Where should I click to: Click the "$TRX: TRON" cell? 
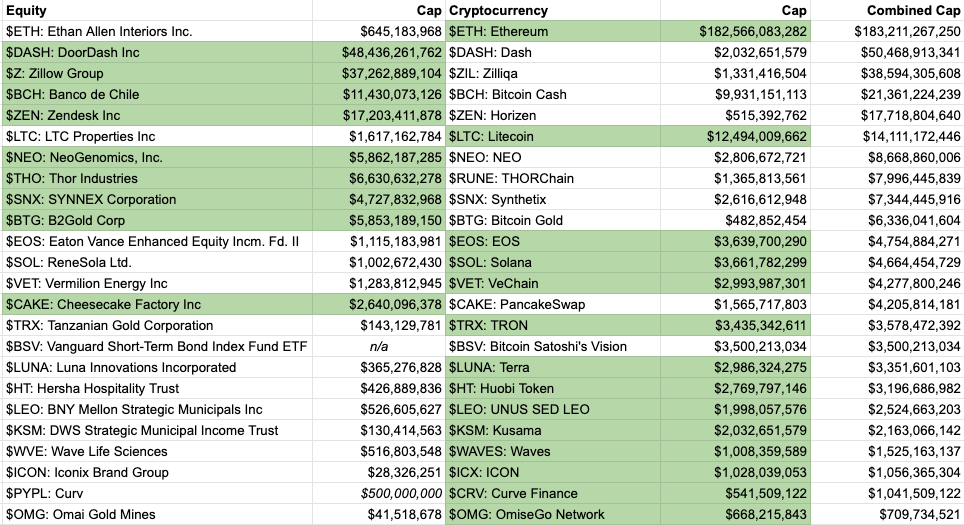pos(553,325)
